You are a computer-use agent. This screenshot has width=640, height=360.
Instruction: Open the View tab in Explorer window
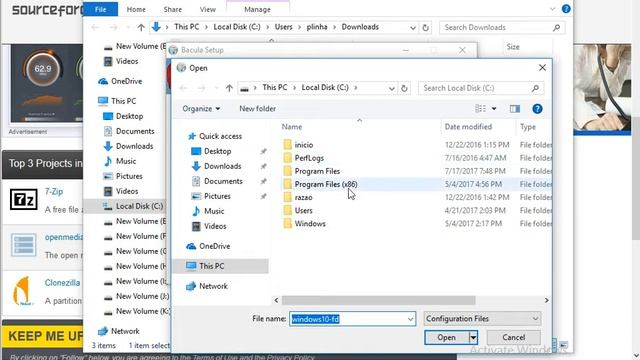pyautogui.click(x=208, y=9)
